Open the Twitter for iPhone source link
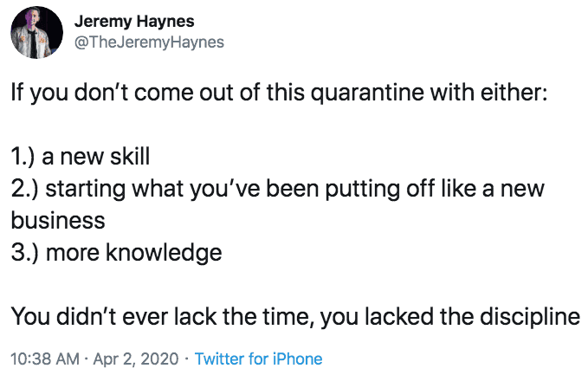 click(x=258, y=359)
